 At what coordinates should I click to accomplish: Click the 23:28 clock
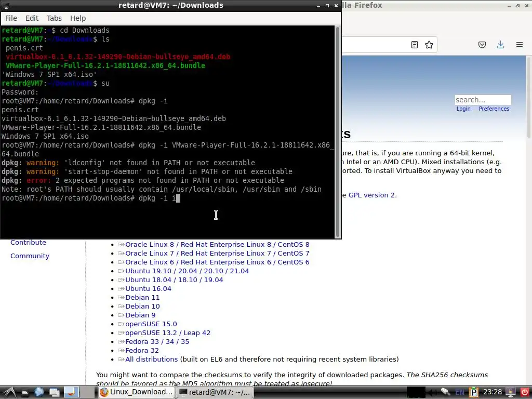point(493,392)
